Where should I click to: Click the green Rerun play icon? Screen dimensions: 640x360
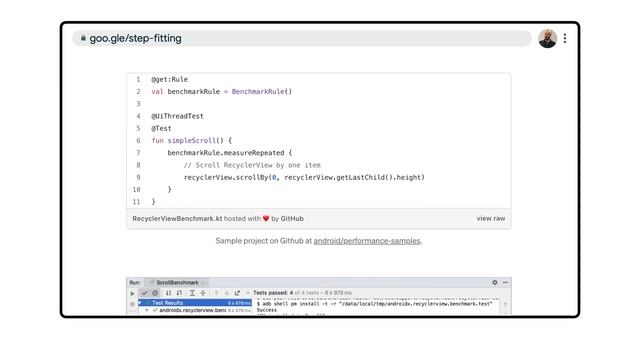[x=132, y=293]
